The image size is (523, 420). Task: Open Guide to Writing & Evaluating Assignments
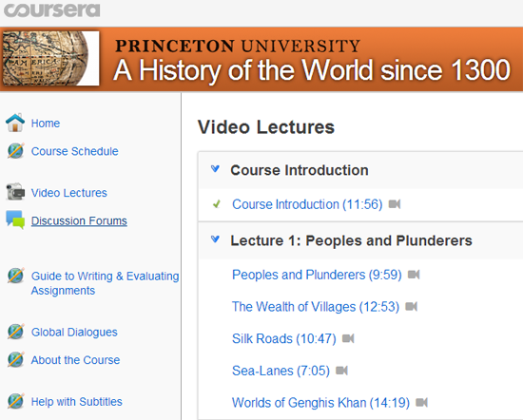(x=105, y=283)
